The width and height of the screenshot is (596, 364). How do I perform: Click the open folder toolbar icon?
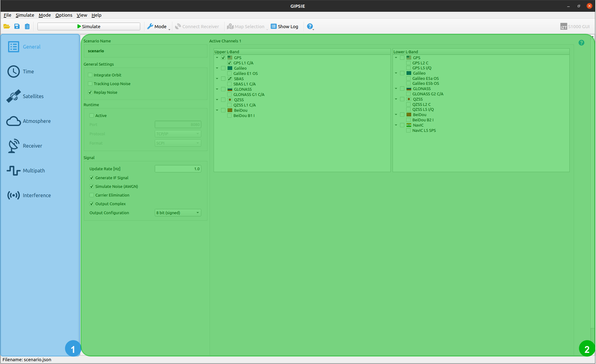[7, 27]
